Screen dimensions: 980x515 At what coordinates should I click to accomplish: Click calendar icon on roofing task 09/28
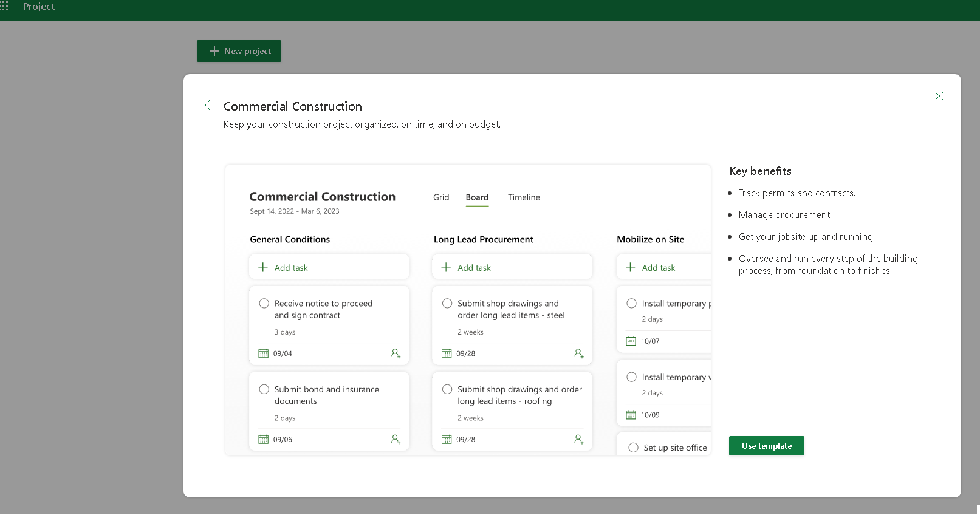[x=447, y=440]
